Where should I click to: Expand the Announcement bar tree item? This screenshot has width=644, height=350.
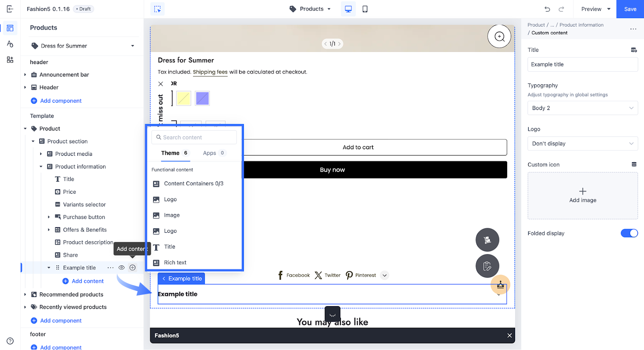tap(25, 75)
